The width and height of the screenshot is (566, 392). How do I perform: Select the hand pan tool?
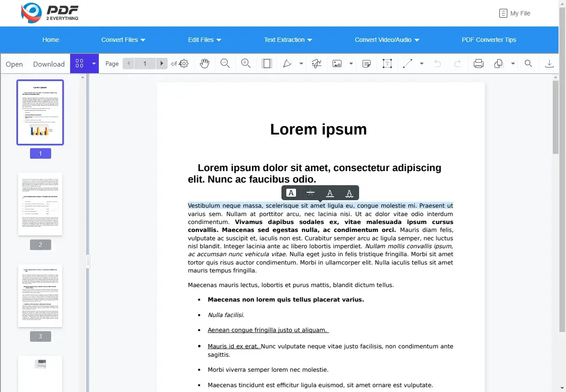point(204,63)
